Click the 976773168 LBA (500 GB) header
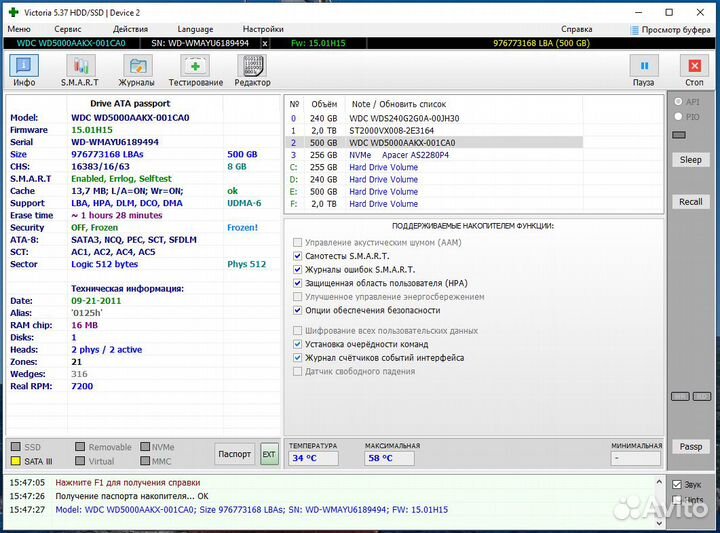The height and width of the screenshot is (533, 720). [x=541, y=44]
